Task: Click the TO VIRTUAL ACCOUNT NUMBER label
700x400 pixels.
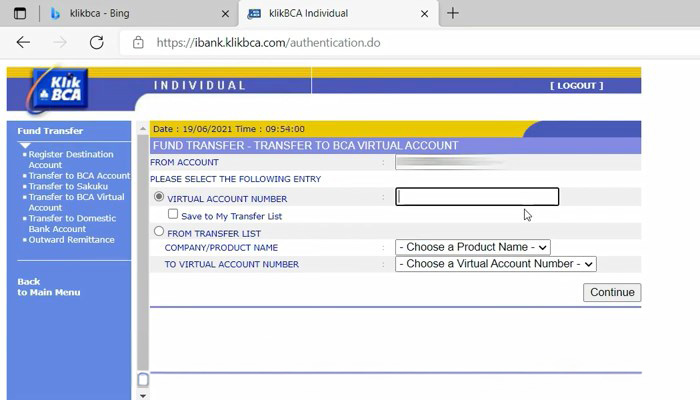Action: click(x=232, y=264)
